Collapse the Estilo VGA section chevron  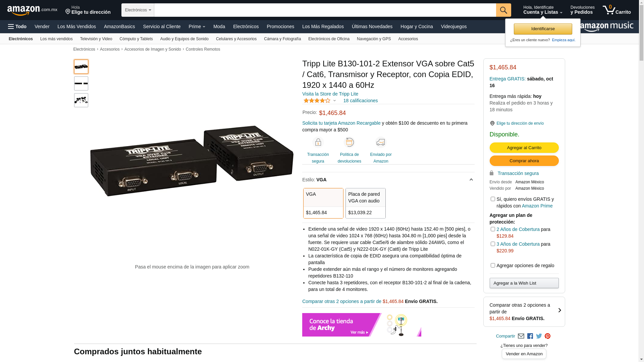(x=471, y=180)
